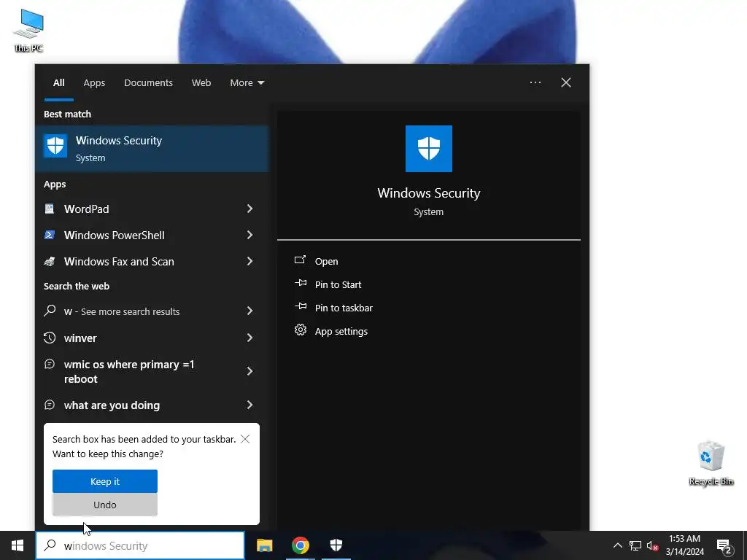Open the Action Center notifications icon
This screenshot has width=747, height=560.
pos(724,545)
